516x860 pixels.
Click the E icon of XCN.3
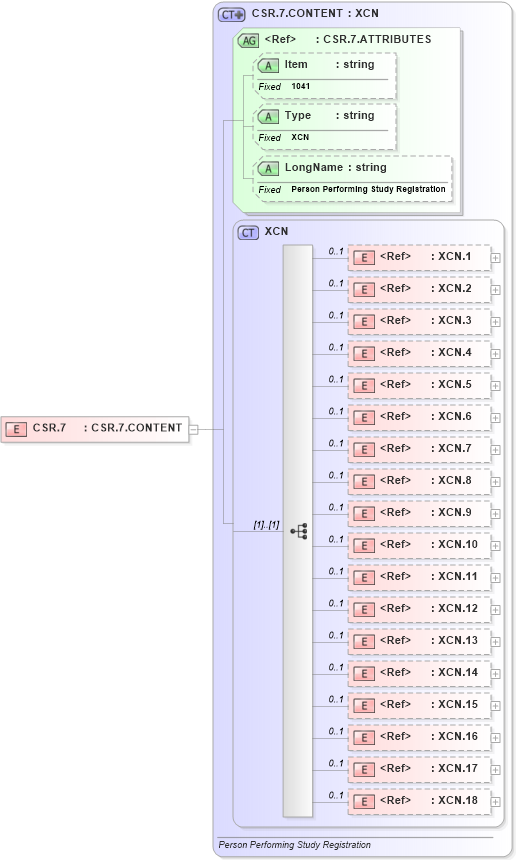click(364, 321)
